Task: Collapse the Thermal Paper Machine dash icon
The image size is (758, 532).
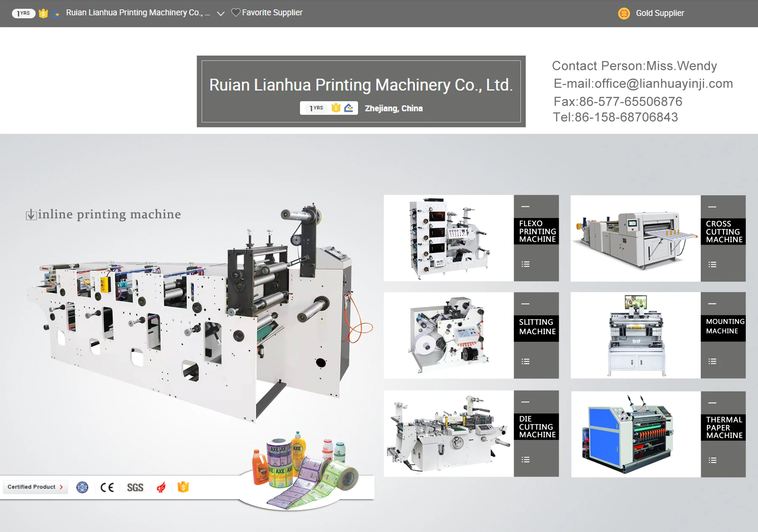Action: pyautogui.click(x=712, y=403)
